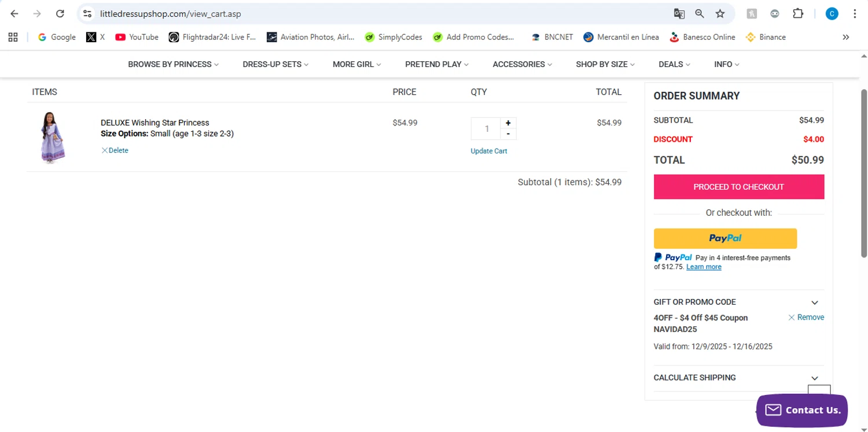868x432 pixels.
Task: Expand the Browse by Princess menu
Action: [174, 64]
